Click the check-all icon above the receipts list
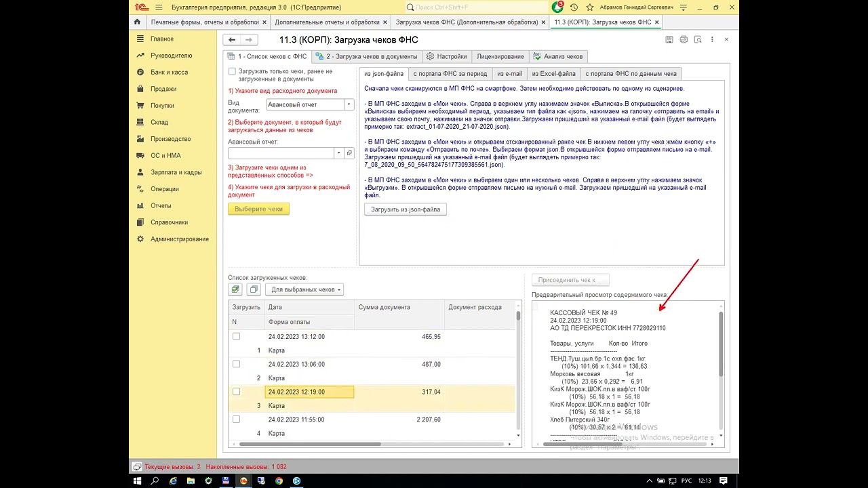This screenshot has height=488, width=868. point(235,289)
